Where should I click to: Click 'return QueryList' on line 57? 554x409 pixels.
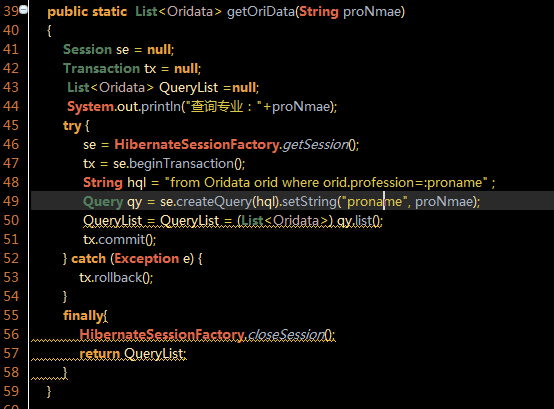(131, 354)
